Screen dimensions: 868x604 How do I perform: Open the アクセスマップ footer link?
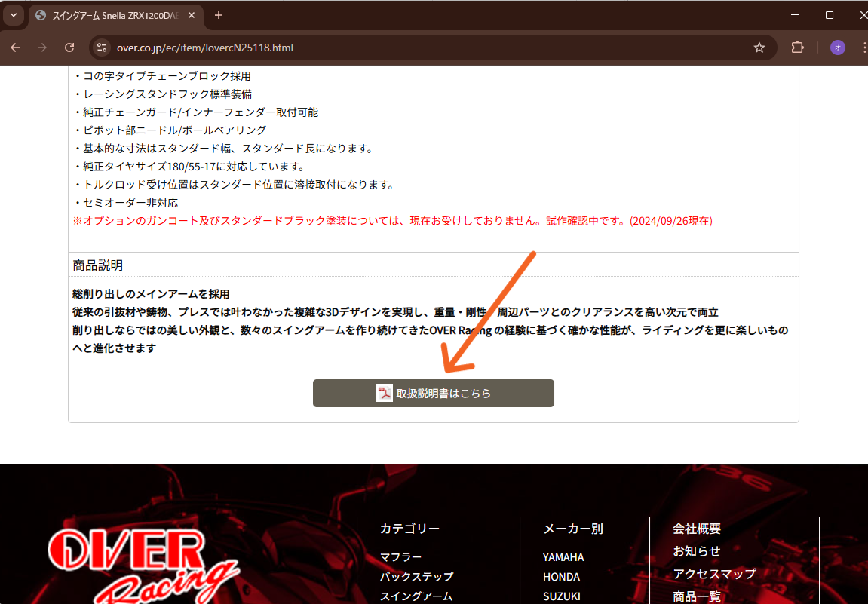click(714, 574)
